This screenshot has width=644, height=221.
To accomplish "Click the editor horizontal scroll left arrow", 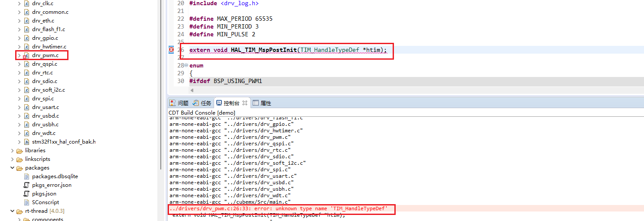I will coord(192,90).
